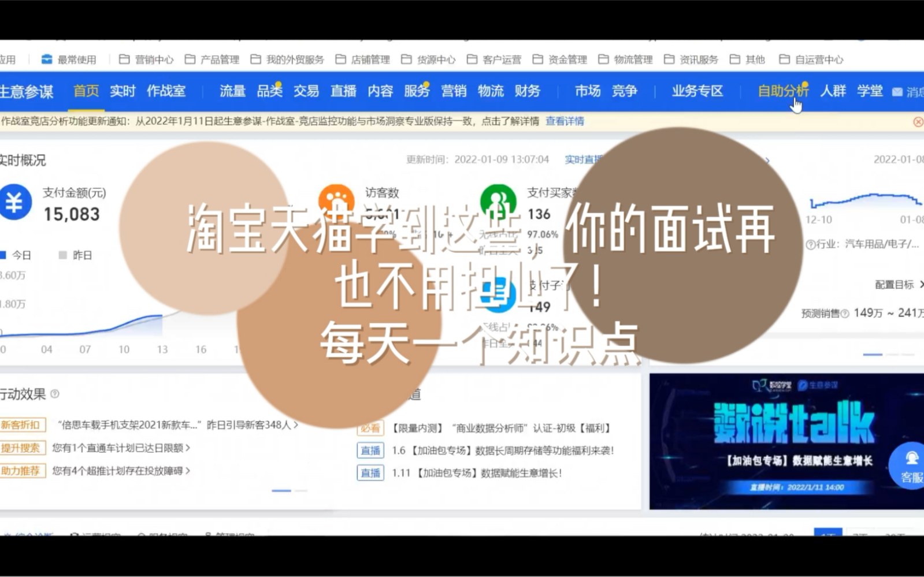
Task: Open the 我的外贸服务 bookmark folder
Action: coord(287,59)
